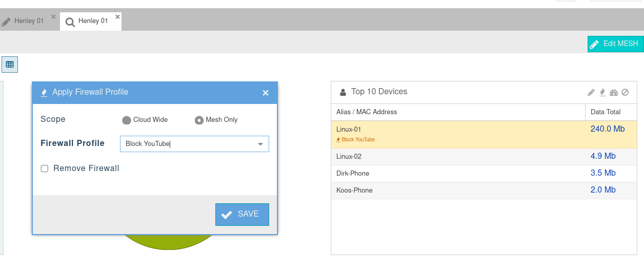Click the flame firewall icon in Top 10 Devices
The width and height of the screenshot is (644, 274).
[602, 93]
